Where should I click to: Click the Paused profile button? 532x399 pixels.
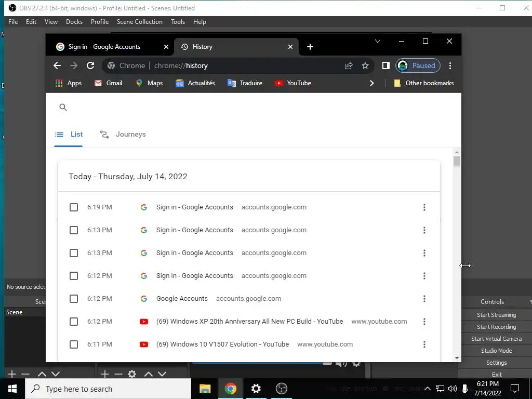(418, 65)
